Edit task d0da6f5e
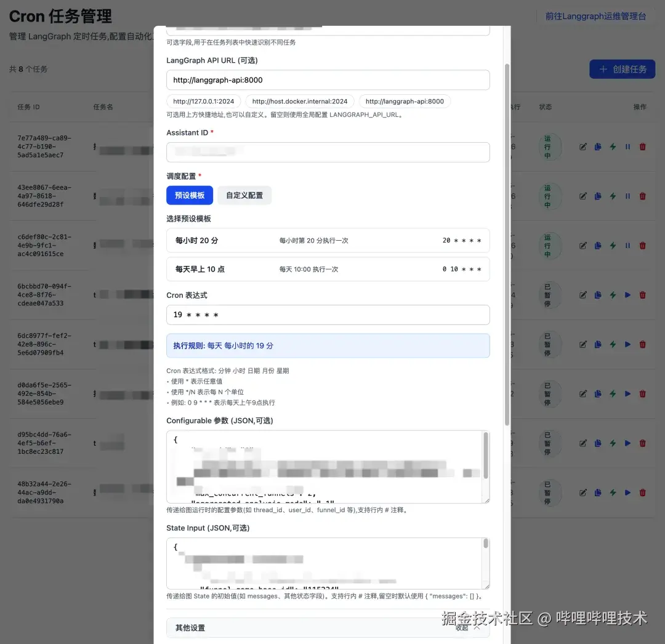665x644 pixels. pos(583,394)
